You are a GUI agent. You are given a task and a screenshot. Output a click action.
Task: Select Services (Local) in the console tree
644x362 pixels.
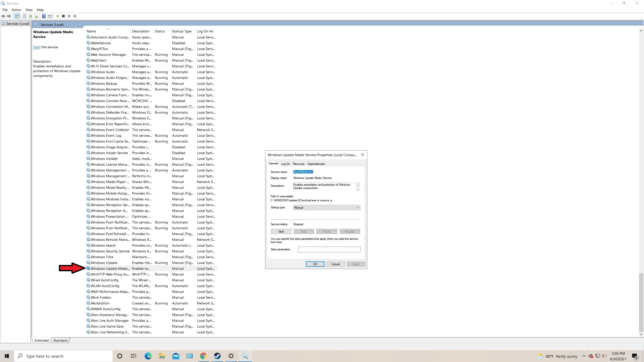point(16,24)
